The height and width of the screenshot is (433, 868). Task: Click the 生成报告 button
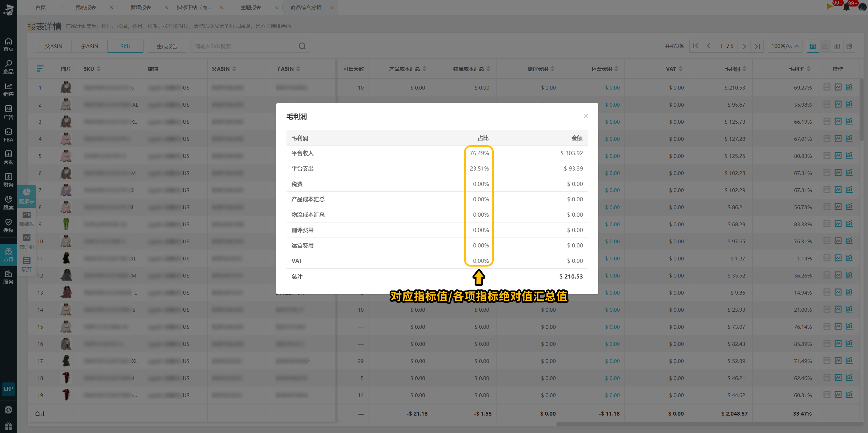[x=167, y=46]
